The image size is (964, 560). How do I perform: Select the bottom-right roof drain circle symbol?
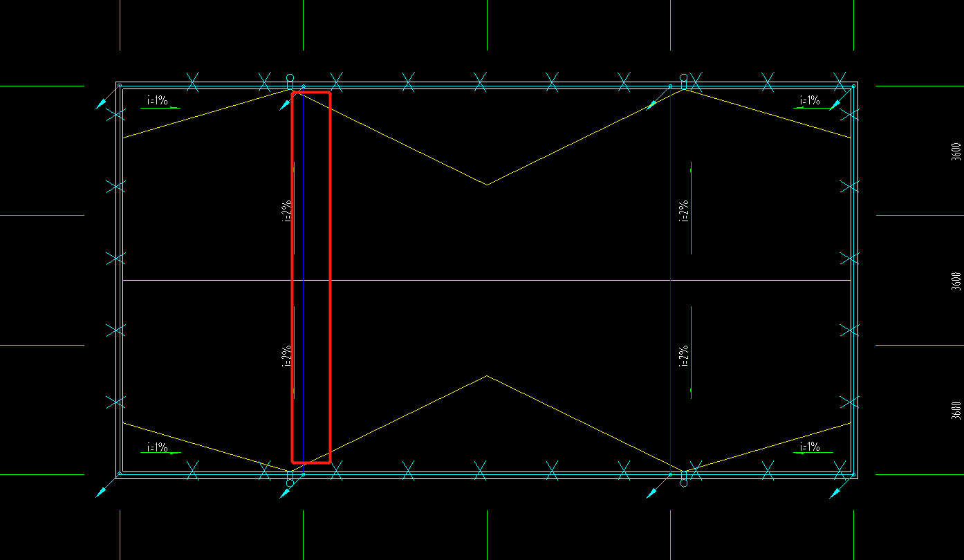pos(684,483)
